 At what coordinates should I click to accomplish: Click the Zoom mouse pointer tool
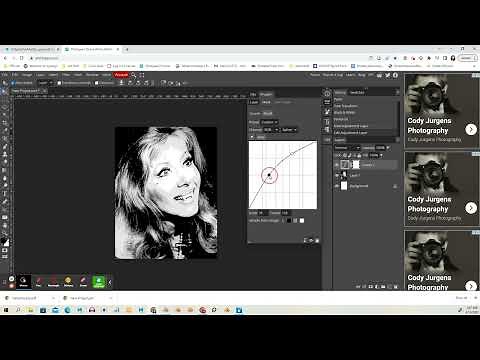(23, 282)
